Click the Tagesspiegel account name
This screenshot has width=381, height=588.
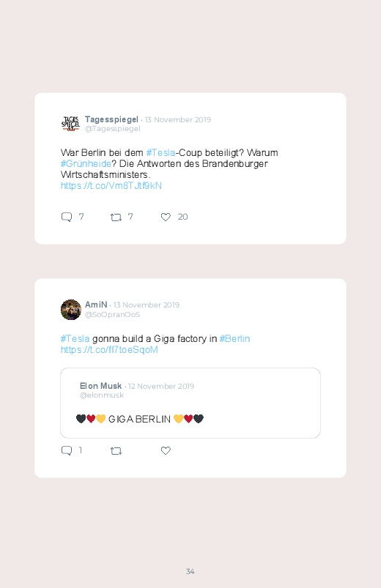111,119
